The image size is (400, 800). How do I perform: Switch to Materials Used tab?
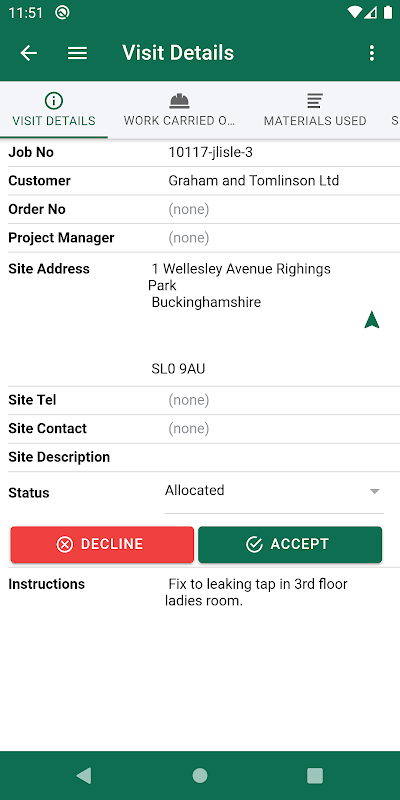[315, 110]
